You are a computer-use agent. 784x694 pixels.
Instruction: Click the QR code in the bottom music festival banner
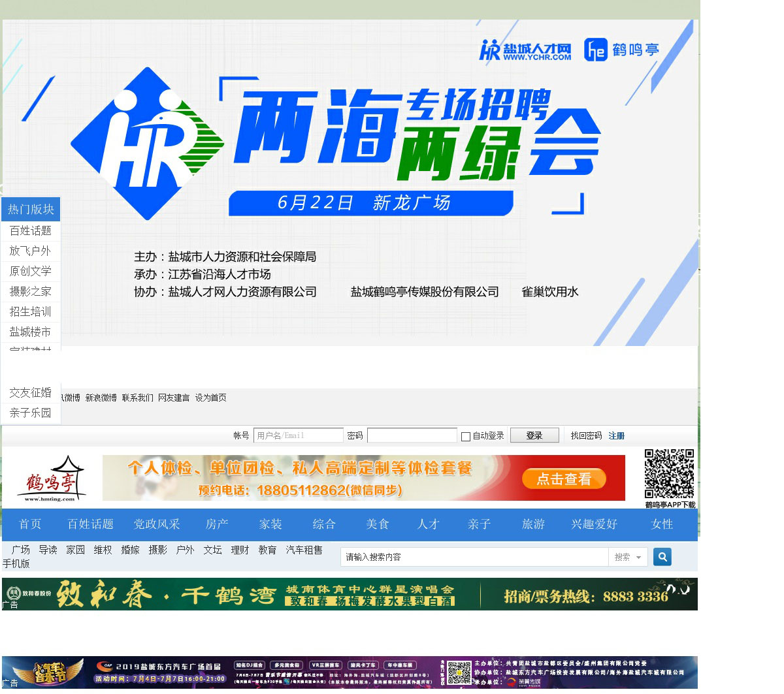coord(459,673)
